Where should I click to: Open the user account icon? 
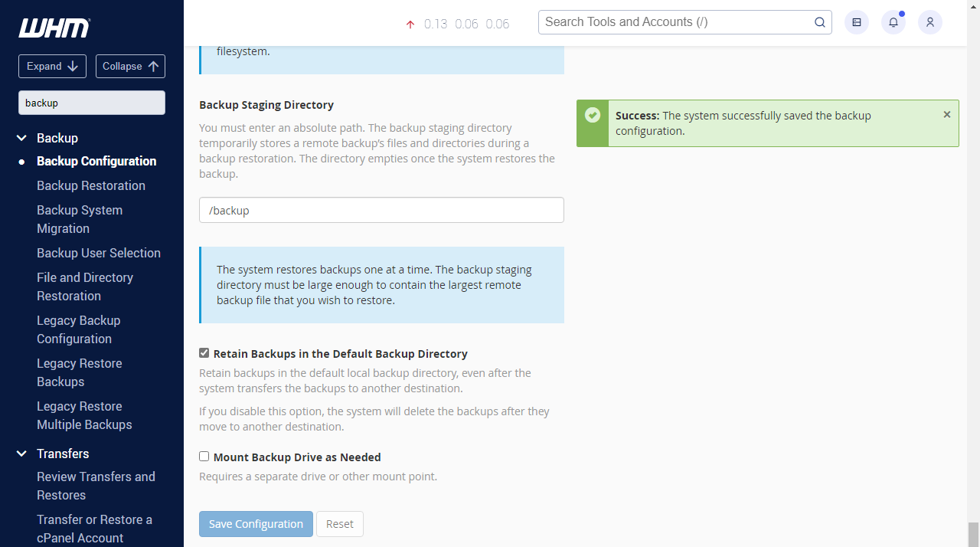tap(929, 22)
